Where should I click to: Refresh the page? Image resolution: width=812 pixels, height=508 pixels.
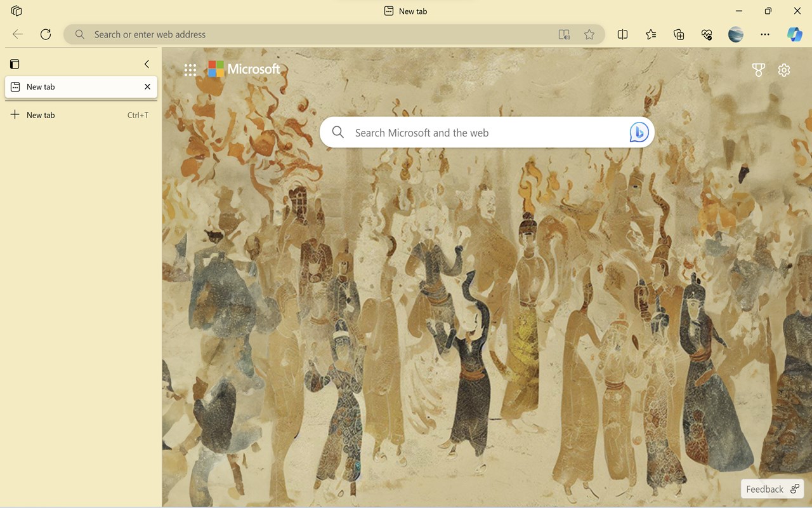pos(46,34)
